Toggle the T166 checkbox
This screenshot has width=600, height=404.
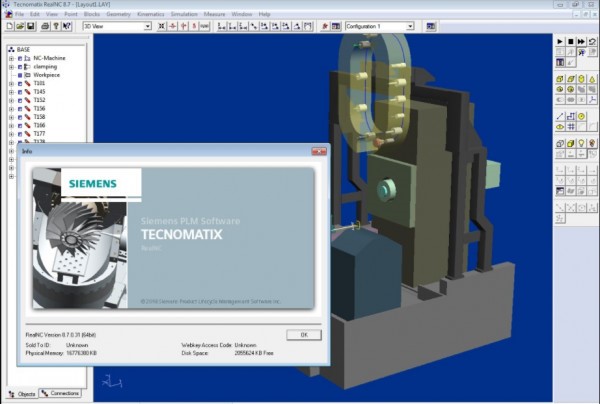point(20,125)
